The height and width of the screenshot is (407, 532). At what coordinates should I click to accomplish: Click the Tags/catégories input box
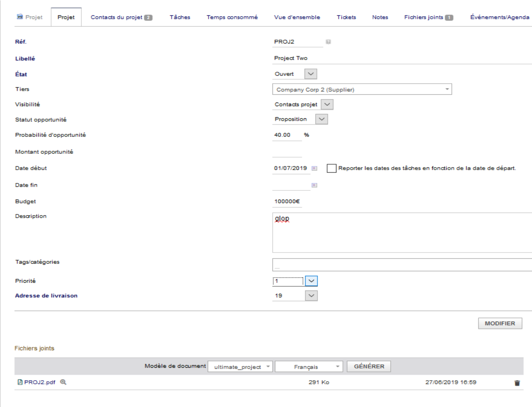coord(402,265)
